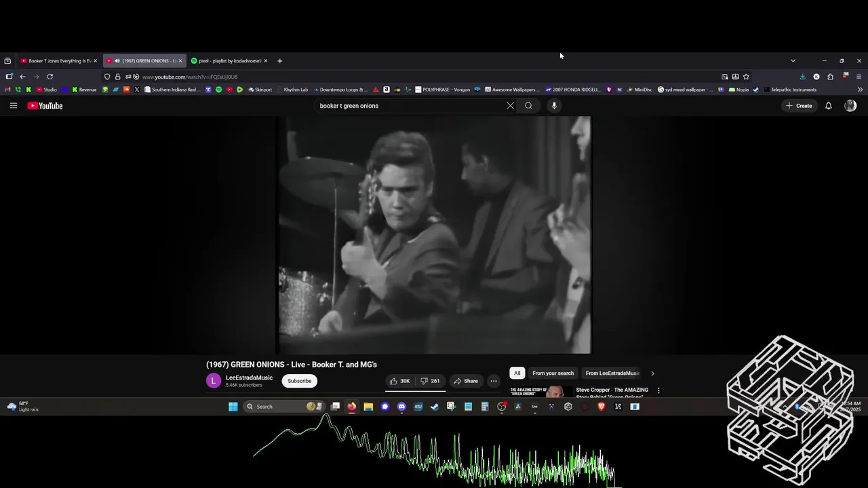Open the Revenue bookmark

tap(83, 89)
